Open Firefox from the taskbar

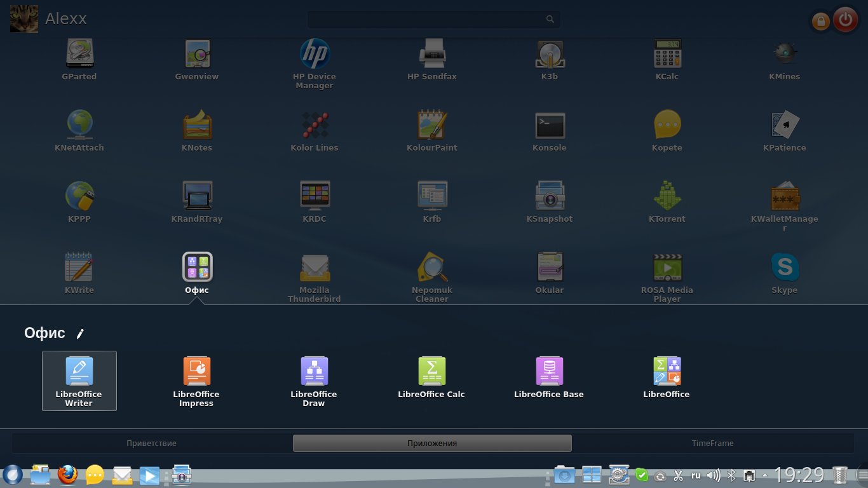click(x=67, y=475)
